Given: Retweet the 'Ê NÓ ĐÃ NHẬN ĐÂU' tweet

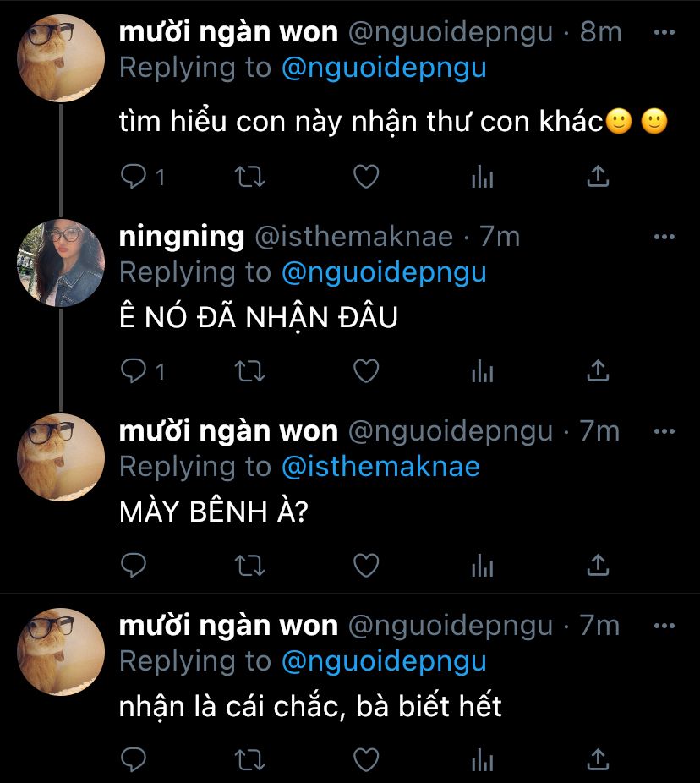Looking at the screenshot, I should 249,370.
